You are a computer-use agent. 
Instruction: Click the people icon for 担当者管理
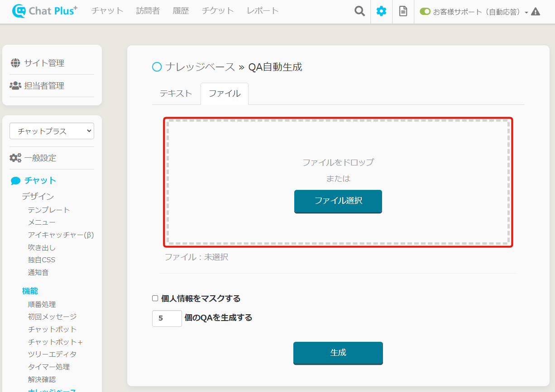pyautogui.click(x=15, y=85)
